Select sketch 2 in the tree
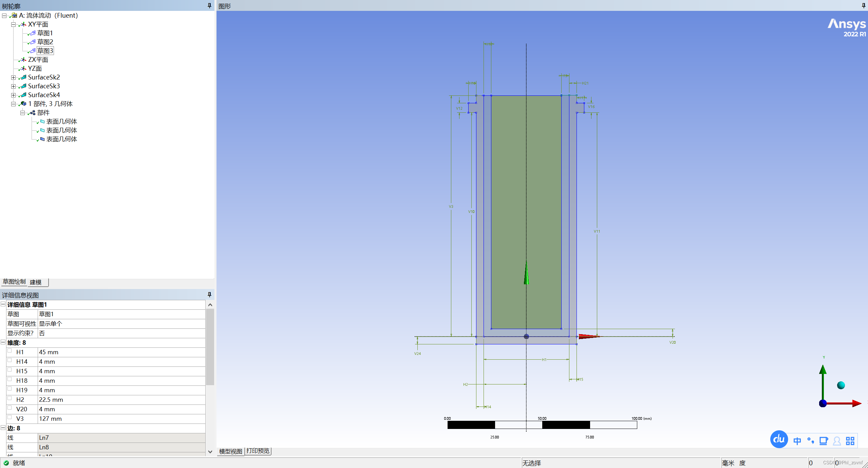Viewport: 868px width, 468px height. tap(45, 42)
